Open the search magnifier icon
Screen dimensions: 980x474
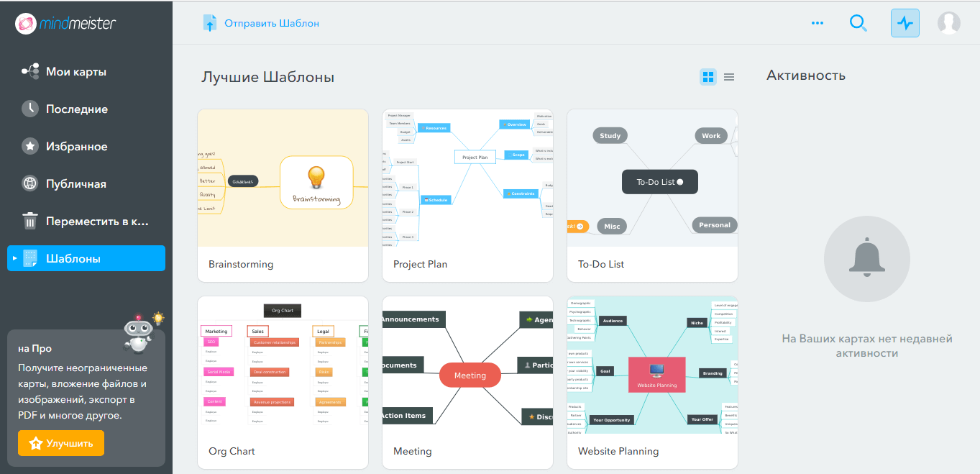tap(858, 23)
